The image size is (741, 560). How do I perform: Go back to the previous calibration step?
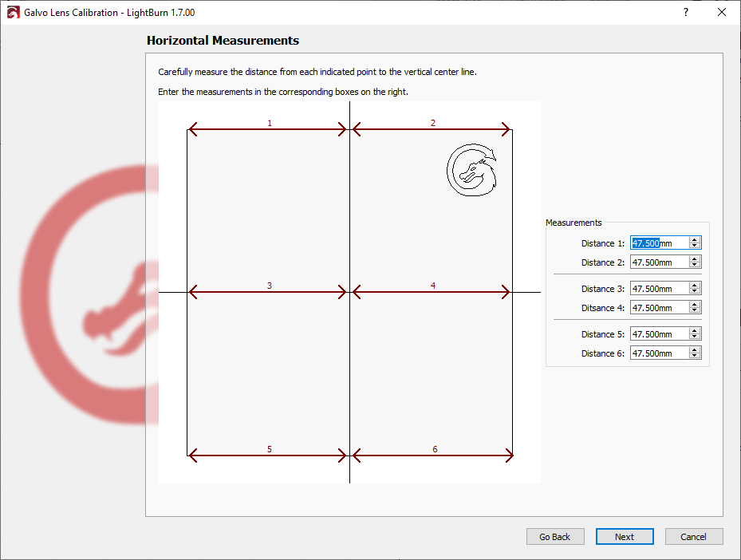click(555, 537)
